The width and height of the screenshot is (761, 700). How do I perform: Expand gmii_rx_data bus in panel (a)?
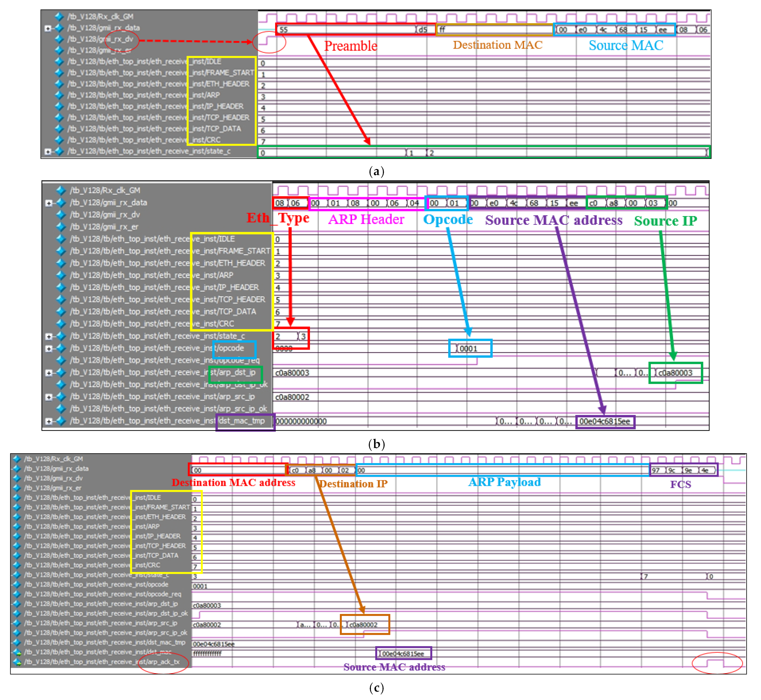pos(48,28)
